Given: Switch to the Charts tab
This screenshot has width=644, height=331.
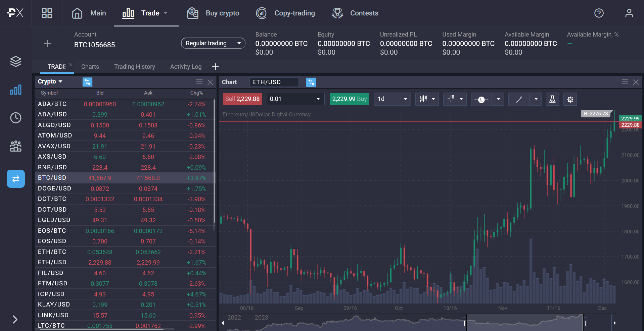Looking at the screenshot, I should pyautogui.click(x=90, y=67).
